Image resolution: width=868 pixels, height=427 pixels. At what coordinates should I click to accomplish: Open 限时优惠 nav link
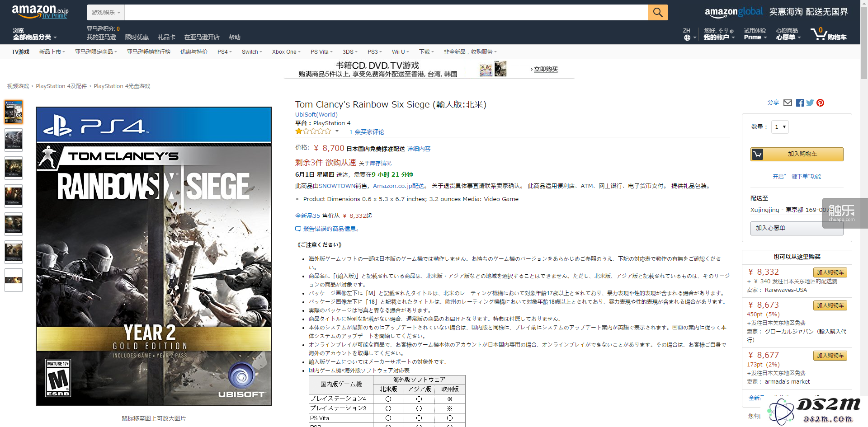click(x=137, y=38)
